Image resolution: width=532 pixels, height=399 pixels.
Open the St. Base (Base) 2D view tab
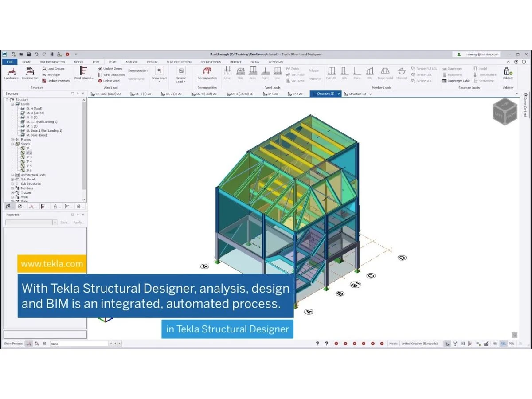click(x=106, y=94)
